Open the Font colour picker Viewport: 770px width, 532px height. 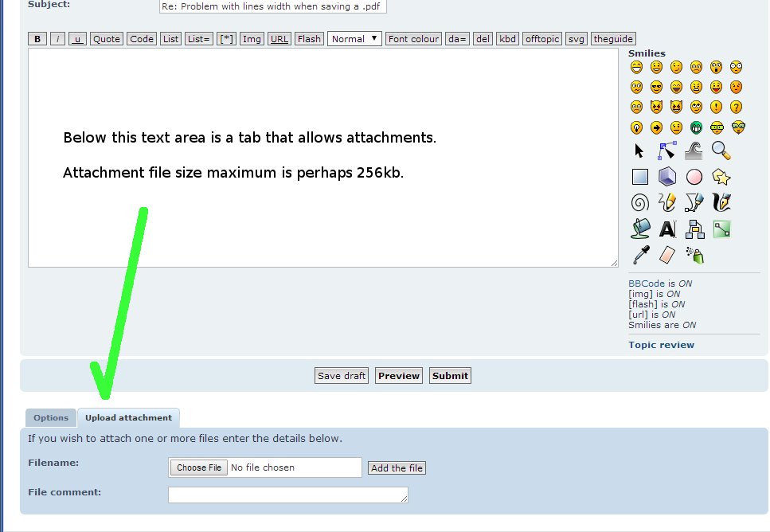pyautogui.click(x=414, y=39)
